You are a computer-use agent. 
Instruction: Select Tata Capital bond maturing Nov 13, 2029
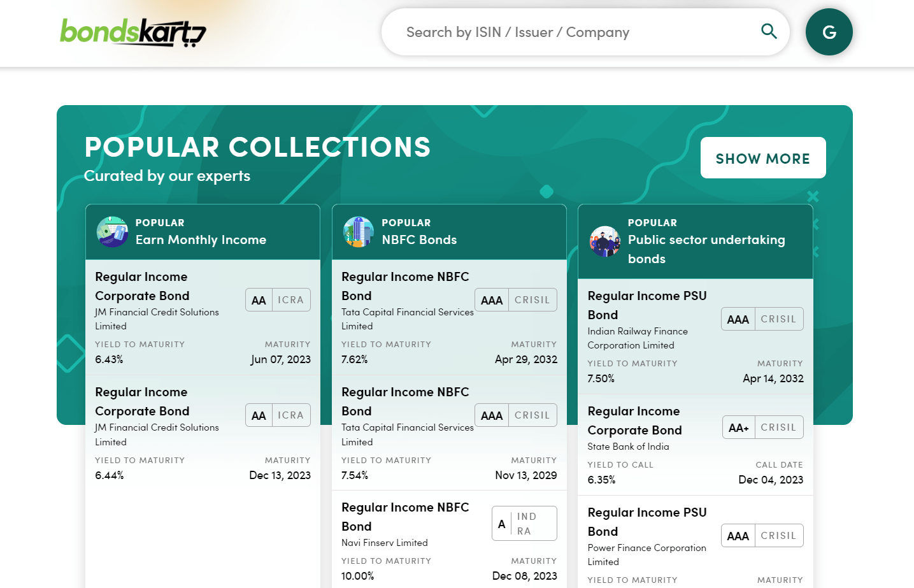[x=449, y=433]
